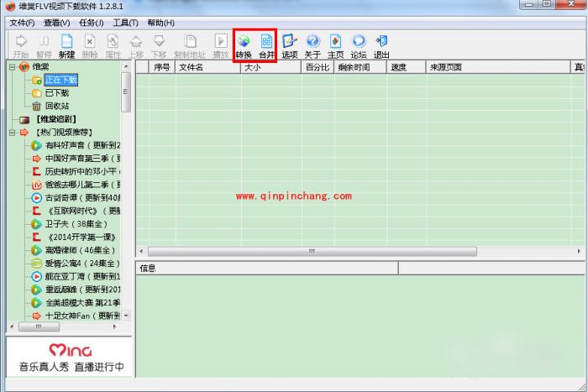
Task: Click the 复制地址 (Copy address) icon
Action: pos(190,46)
